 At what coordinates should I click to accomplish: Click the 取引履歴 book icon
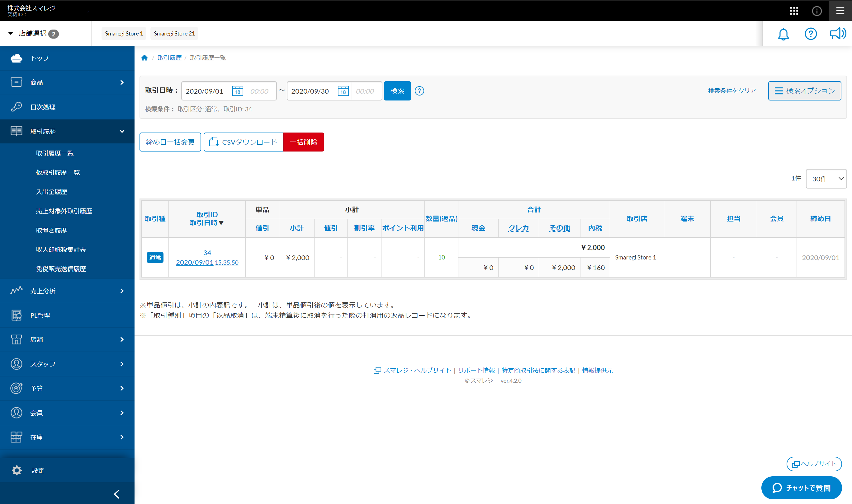click(16, 131)
